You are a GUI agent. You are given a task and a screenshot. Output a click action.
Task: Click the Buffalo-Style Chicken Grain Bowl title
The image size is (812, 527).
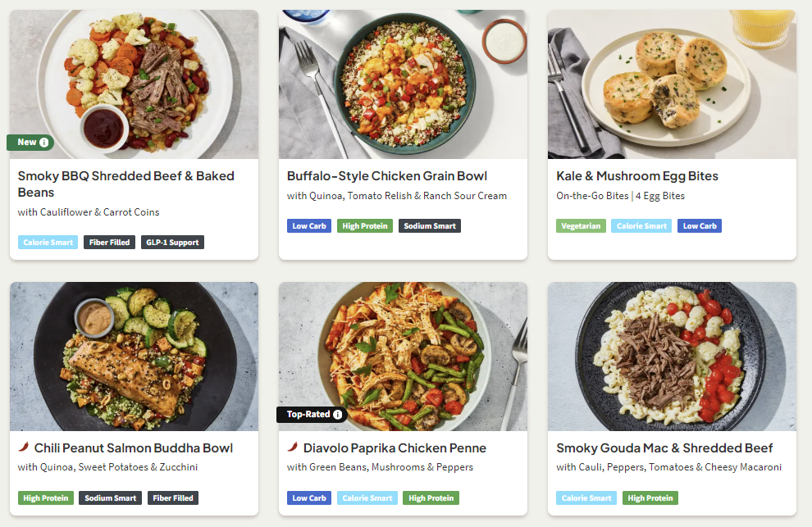click(x=387, y=176)
